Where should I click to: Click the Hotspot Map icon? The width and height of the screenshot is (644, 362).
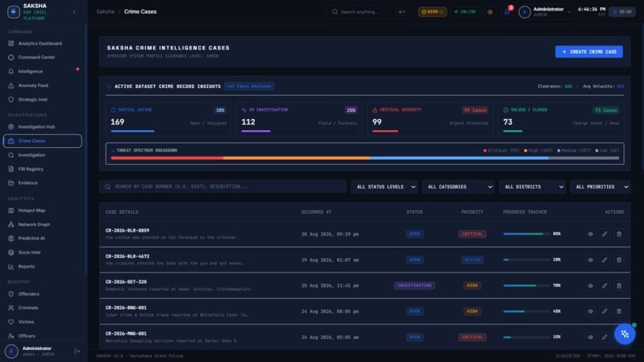11,210
